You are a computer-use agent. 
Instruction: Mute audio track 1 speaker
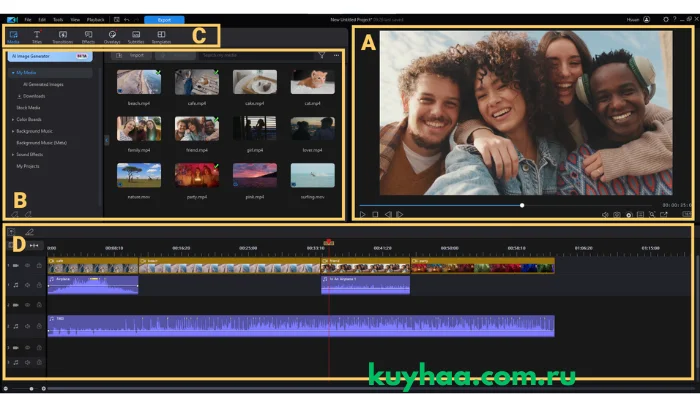point(27,285)
